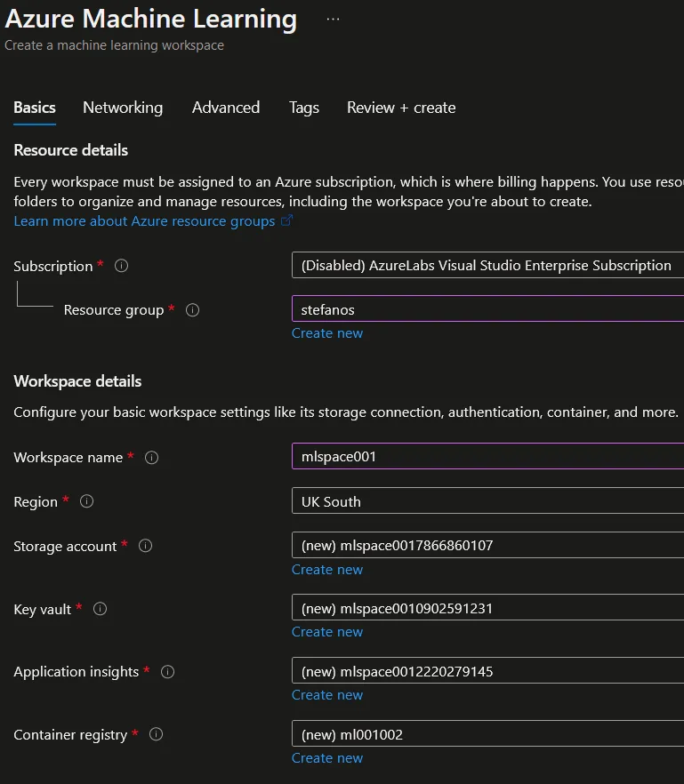Switch to the Basics tab

(x=35, y=108)
